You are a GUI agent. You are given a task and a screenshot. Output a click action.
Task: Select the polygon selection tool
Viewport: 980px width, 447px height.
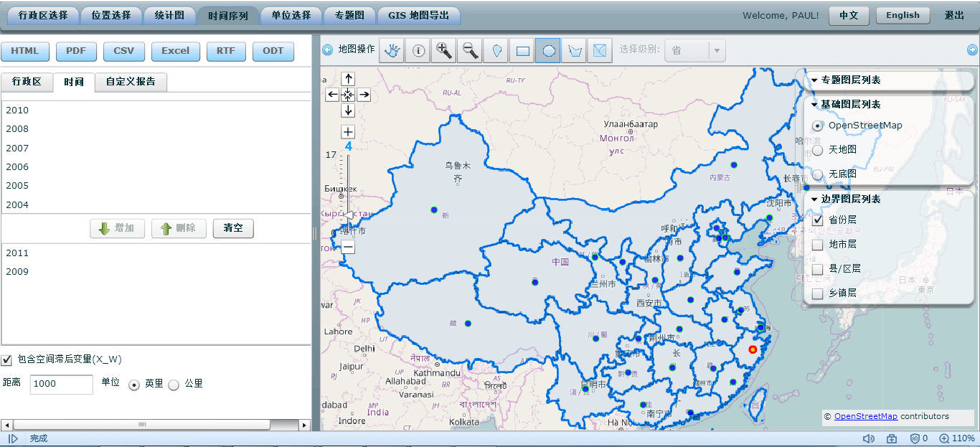[574, 50]
